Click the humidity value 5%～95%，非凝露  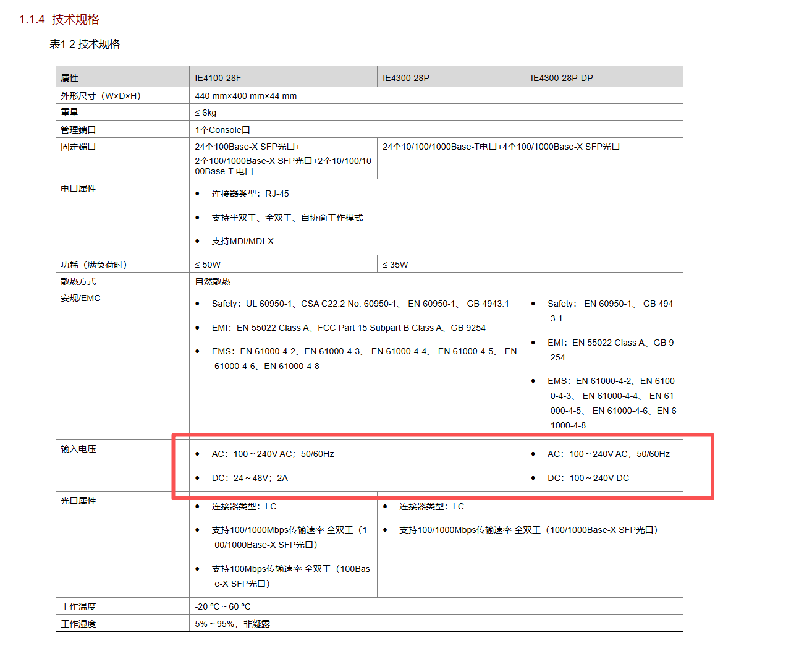click(232, 624)
